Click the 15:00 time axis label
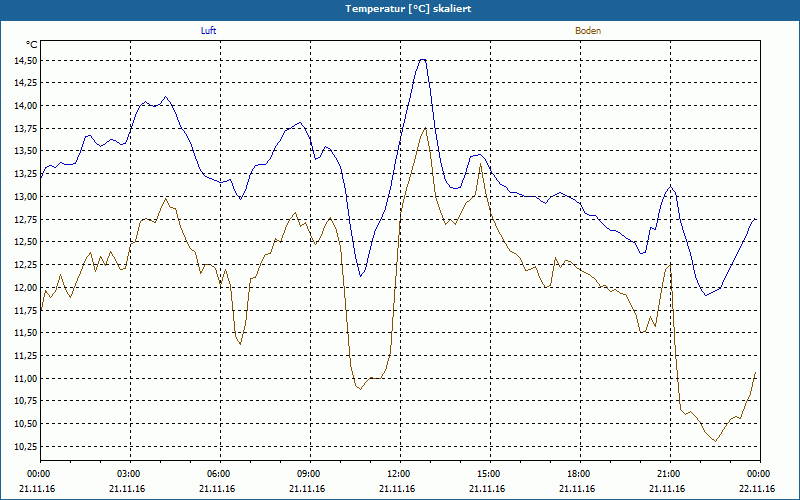 tap(489, 474)
